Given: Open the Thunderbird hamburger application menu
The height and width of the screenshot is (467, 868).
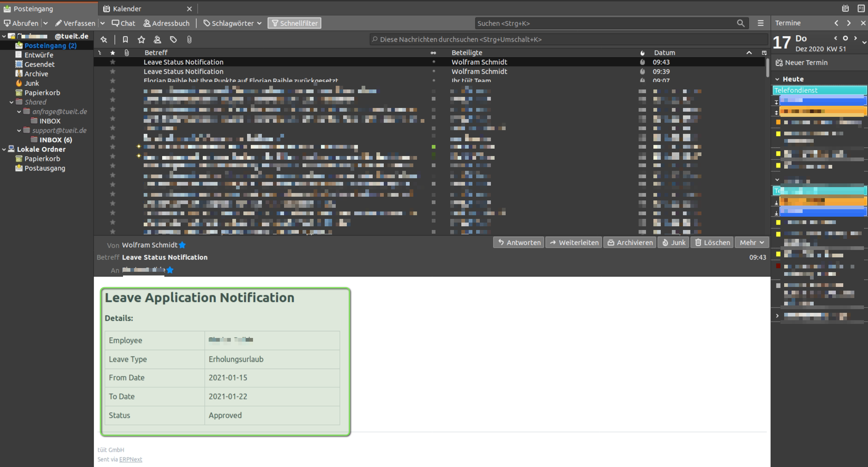Looking at the screenshot, I should click(761, 23).
